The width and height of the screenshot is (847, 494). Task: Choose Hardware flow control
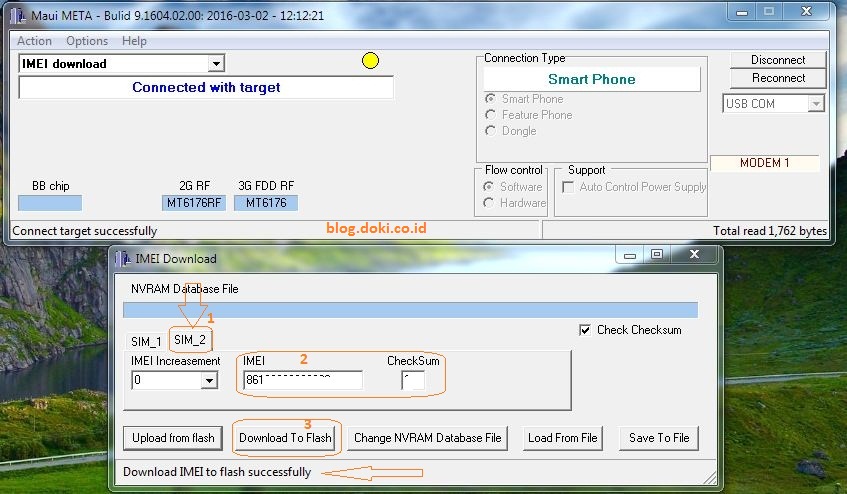coord(488,202)
